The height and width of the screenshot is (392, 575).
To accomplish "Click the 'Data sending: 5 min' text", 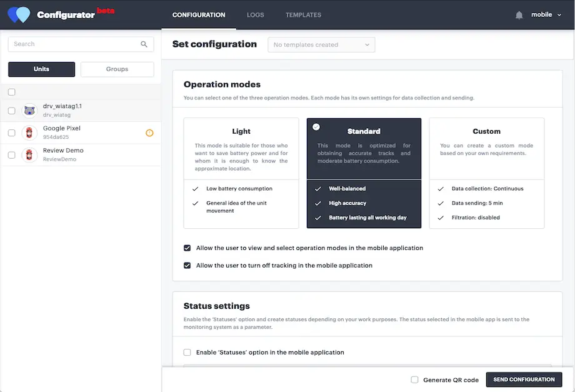I will 477,203.
